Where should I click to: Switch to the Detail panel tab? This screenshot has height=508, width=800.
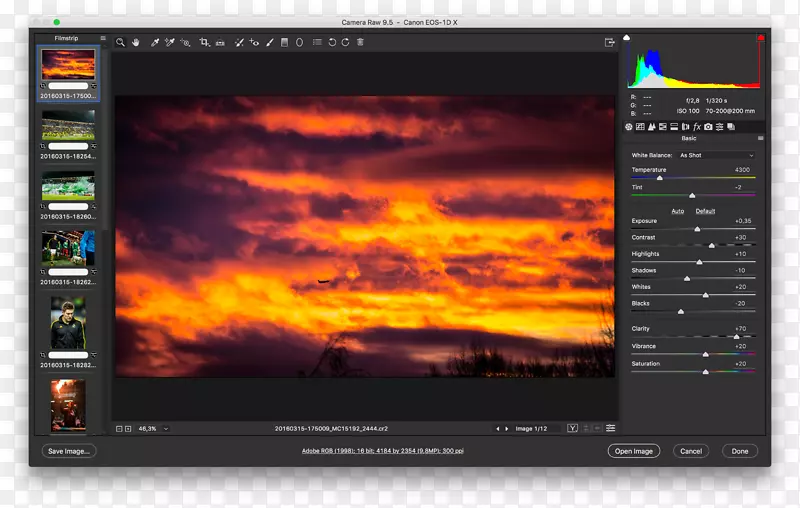click(652, 126)
